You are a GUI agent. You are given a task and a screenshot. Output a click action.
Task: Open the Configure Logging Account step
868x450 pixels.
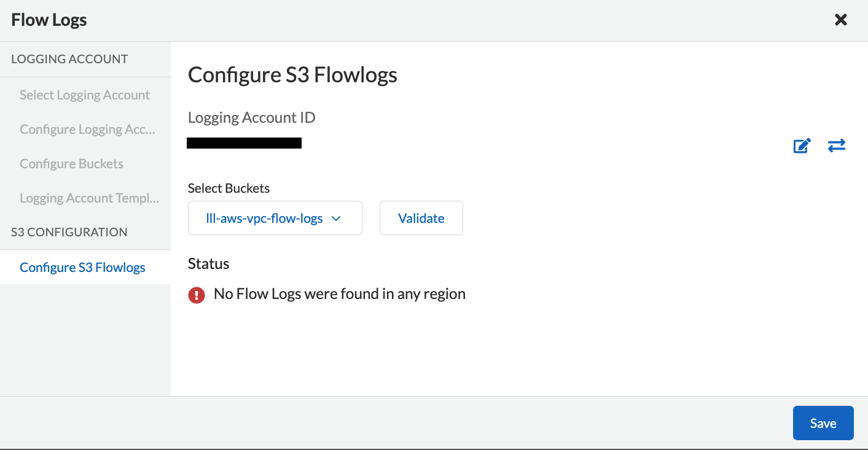(87, 130)
